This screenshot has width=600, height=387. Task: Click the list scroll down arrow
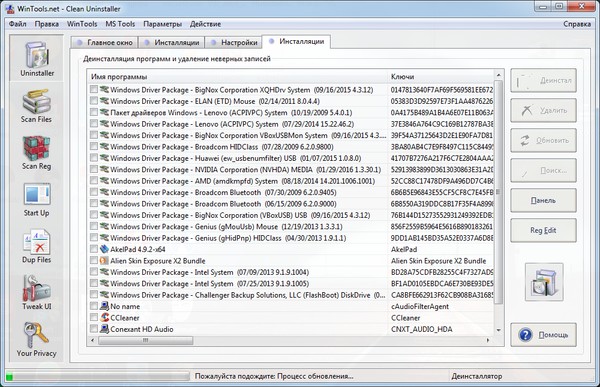(498, 330)
